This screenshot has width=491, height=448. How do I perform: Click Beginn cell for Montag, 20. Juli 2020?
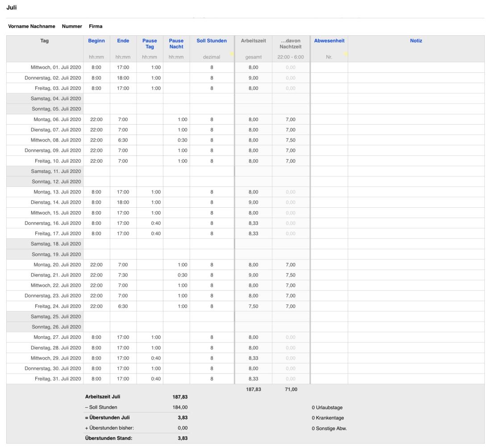[96, 264]
